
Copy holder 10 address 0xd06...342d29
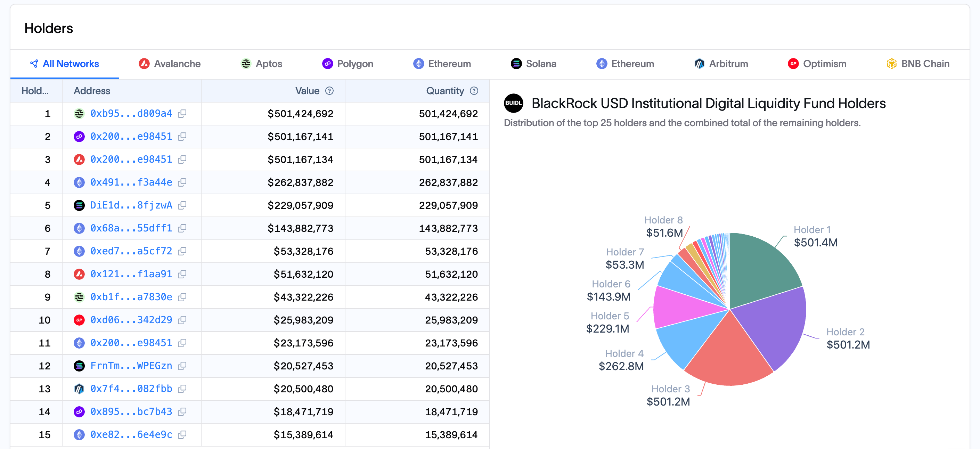[x=182, y=320]
